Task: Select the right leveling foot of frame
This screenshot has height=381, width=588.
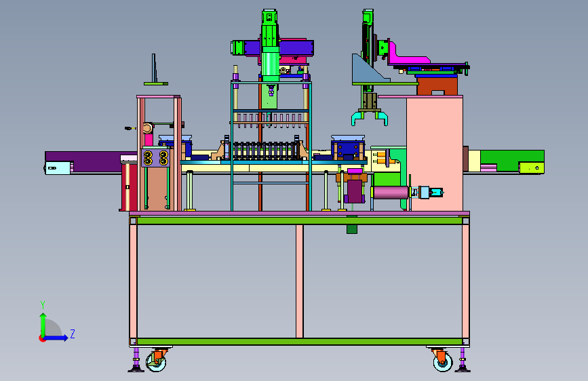Action: pyautogui.click(x=463, y=360)
